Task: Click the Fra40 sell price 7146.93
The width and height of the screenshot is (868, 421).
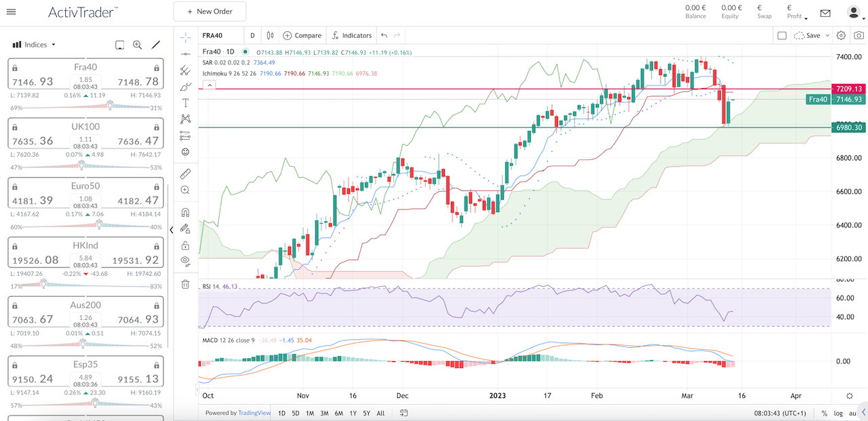Action: [x=33, y=81]
